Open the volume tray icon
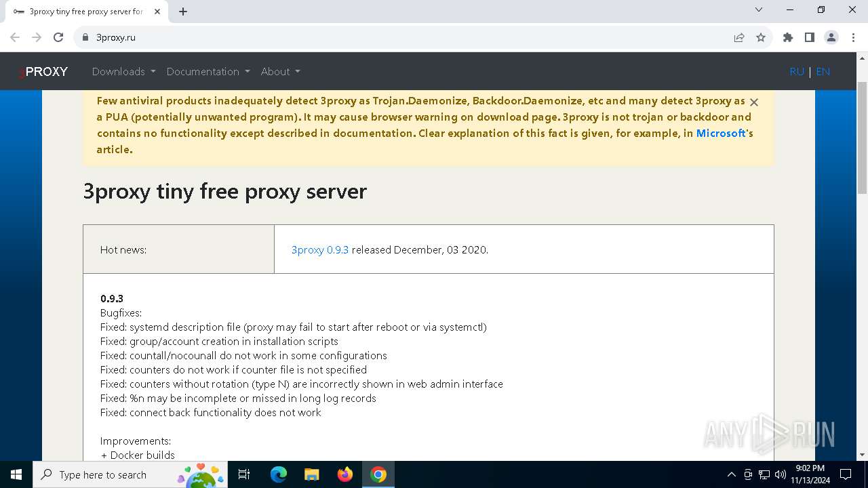The width and height of the screenshot is (868, 488). pos(780,474)
